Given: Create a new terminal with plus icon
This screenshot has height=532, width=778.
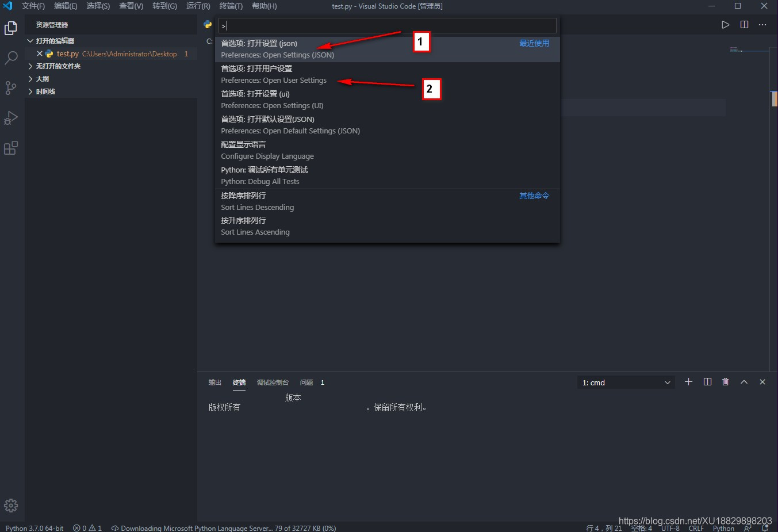Looking at the screenshot, I should (x=688, y=382).
